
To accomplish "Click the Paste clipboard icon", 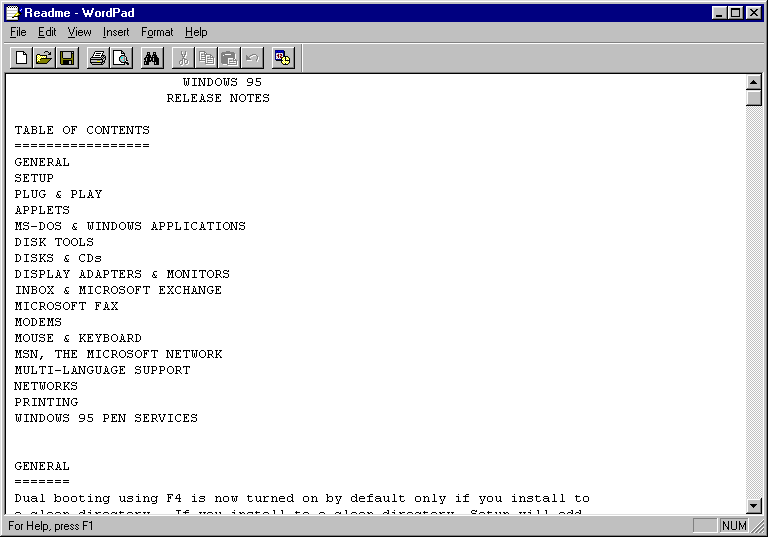I will coord(229,58).
